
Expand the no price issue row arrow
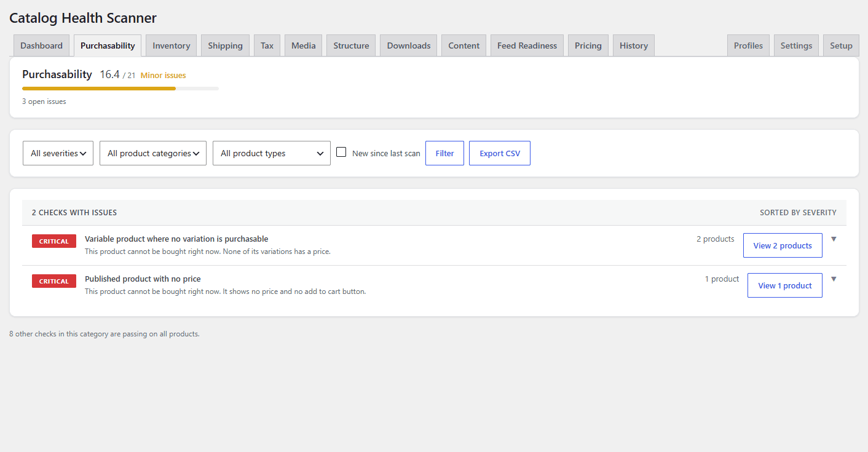[x=834, y=279]
